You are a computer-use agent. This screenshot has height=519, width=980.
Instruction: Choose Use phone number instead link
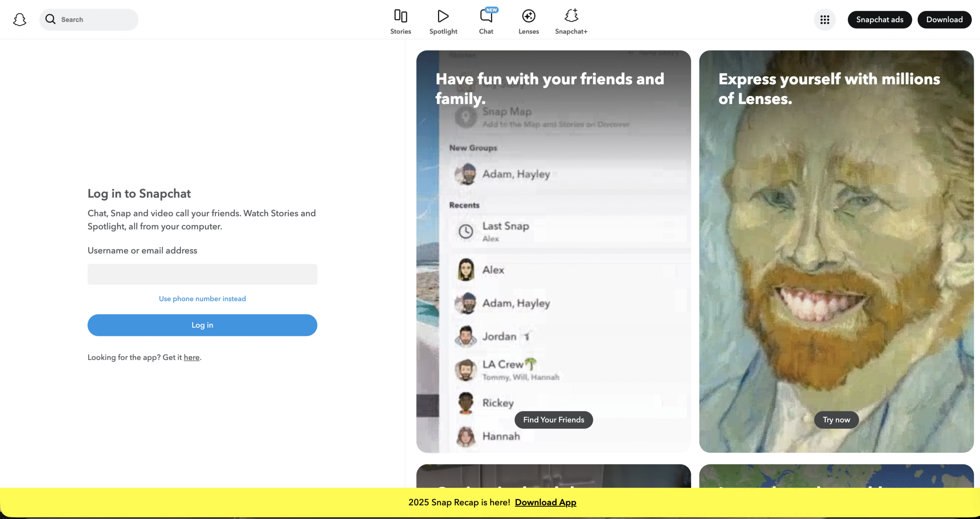[202, 299]
